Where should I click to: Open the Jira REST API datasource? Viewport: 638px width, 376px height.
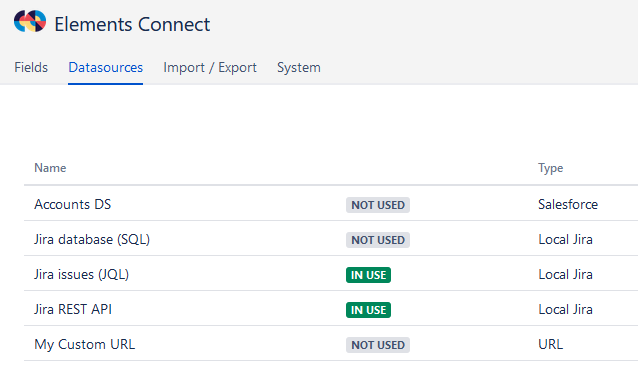tap(73, 309)
